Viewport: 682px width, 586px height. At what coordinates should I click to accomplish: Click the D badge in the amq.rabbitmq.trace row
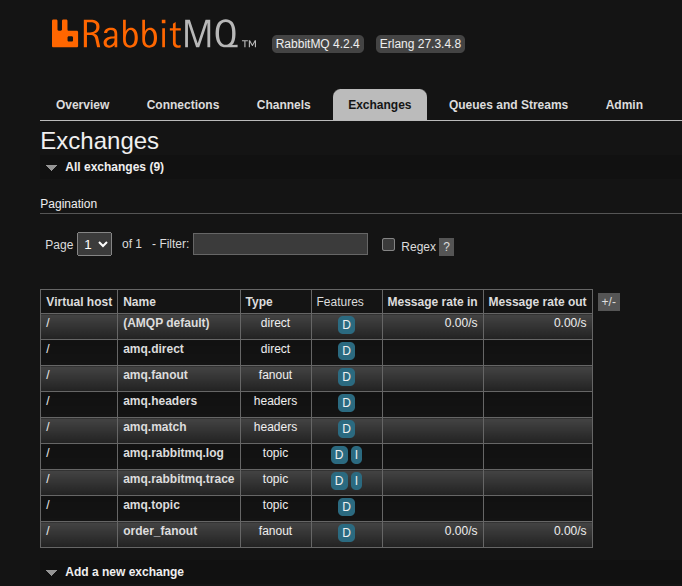[339, 481]
